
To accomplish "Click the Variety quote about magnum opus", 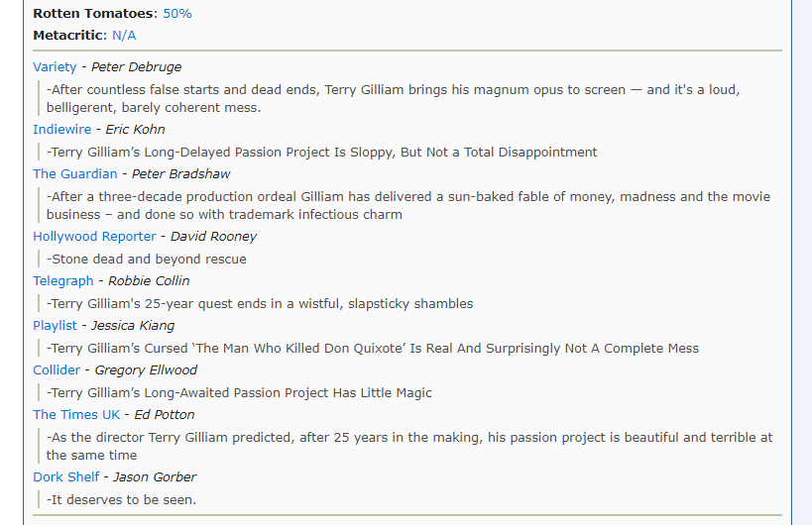I will click(x=393, y=98).
